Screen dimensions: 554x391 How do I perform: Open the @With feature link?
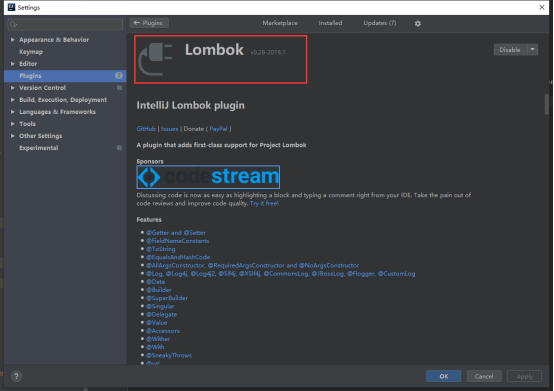(155, 347)
